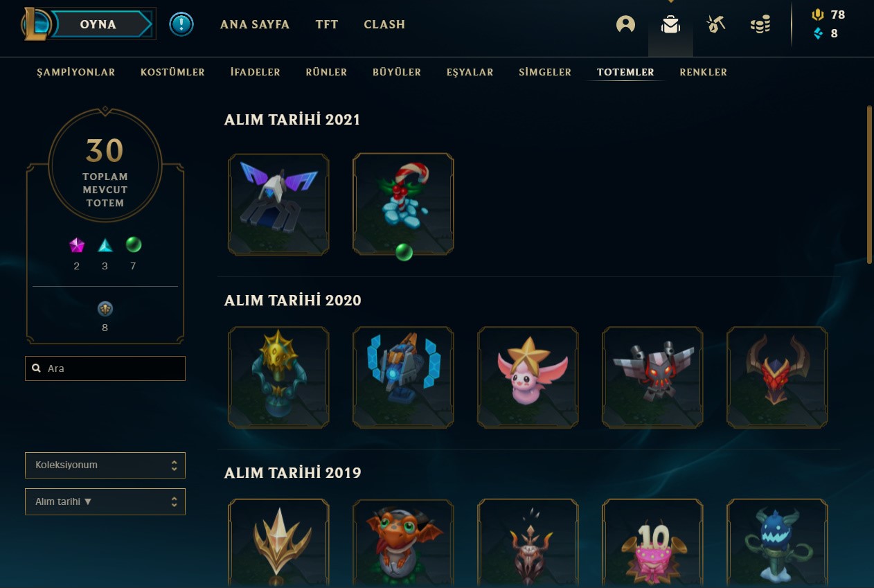Click the blue triangle rarity icon
This screenshot has width=874, height=588.
(x=105, y=245)
